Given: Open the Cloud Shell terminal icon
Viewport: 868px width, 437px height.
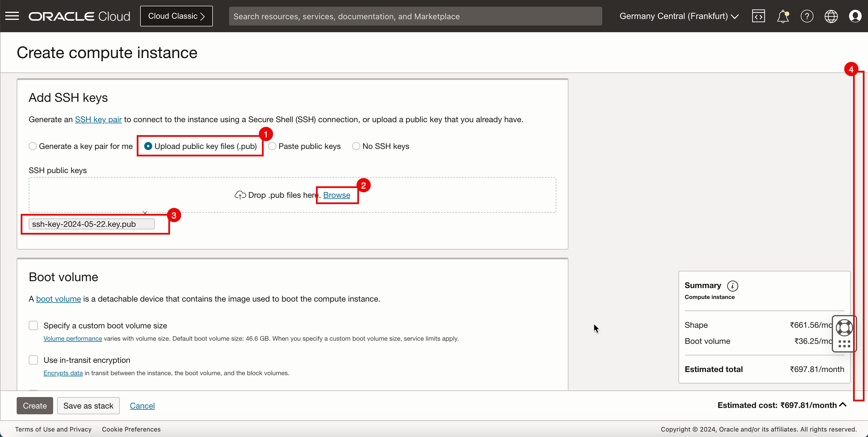Looking at the screenshot, I should pos(758,16).
